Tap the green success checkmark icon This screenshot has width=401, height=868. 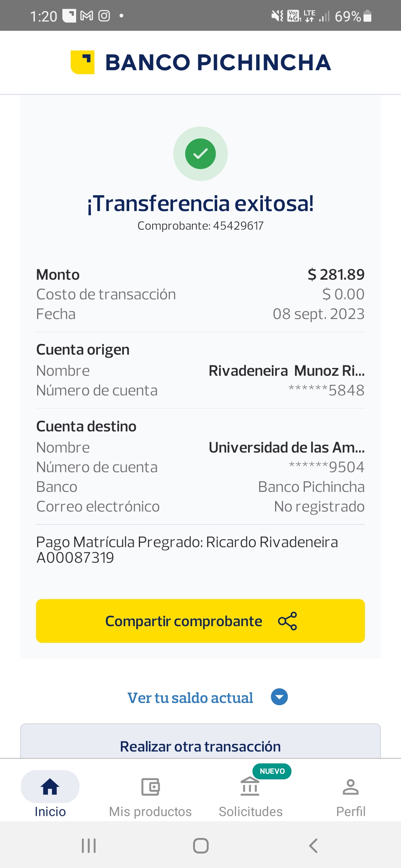[x=200, y=154]
